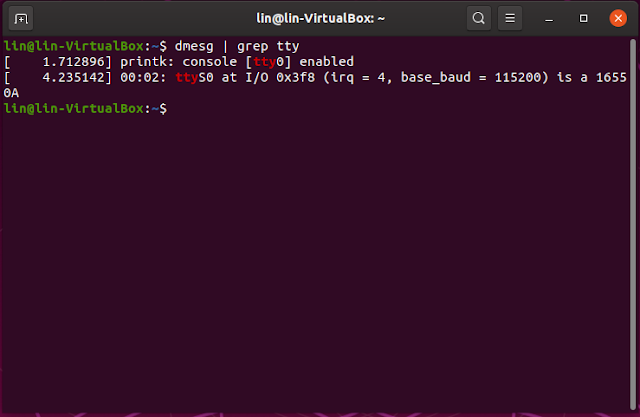
Task: Click the ttyS0 text in output
Action: [194, 77]
